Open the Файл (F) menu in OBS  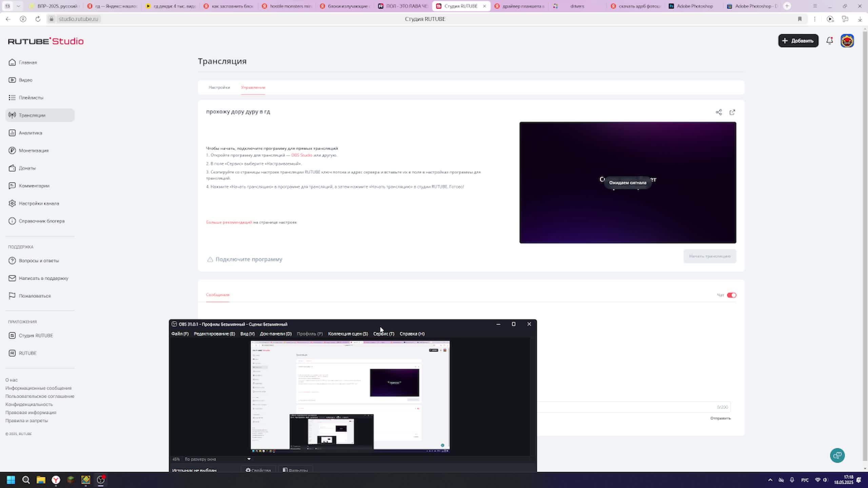point(180,334)
